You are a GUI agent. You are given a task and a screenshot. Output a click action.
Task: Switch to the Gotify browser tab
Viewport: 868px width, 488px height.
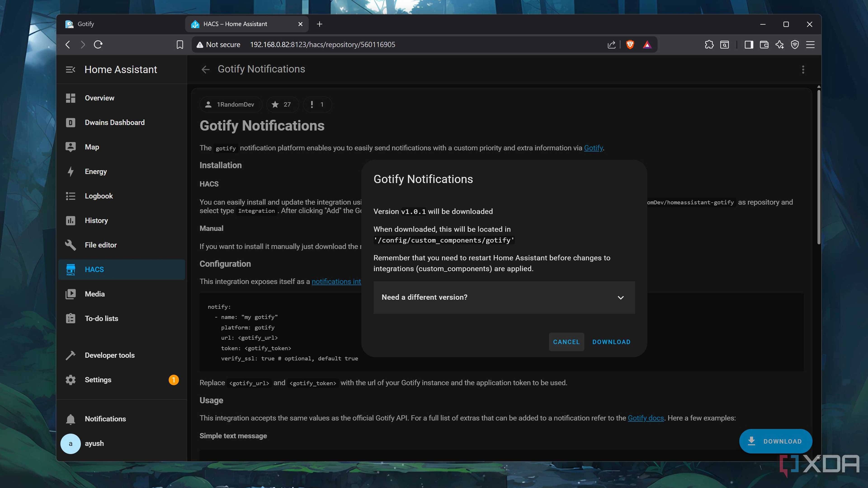click(x=121, y=24)
